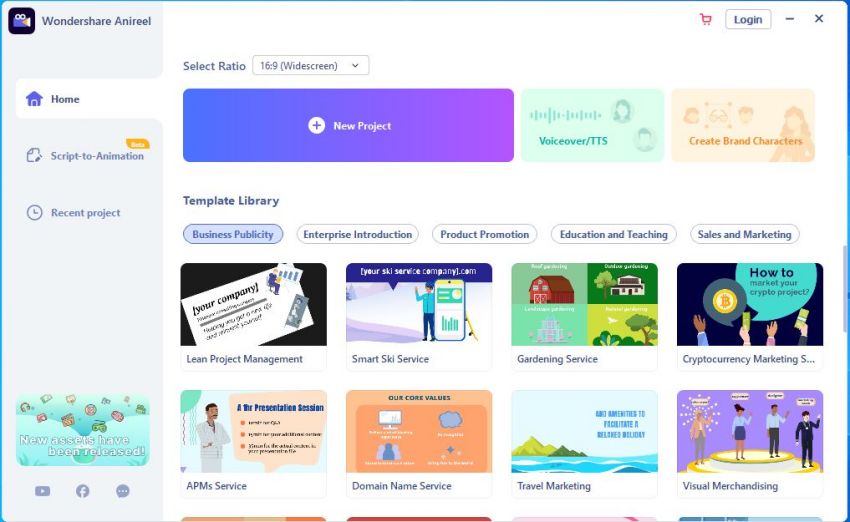The width and height of the screenshot is (850, 522).
Task: Click the YouTube icon in sidebar
Action: (42, 491)
